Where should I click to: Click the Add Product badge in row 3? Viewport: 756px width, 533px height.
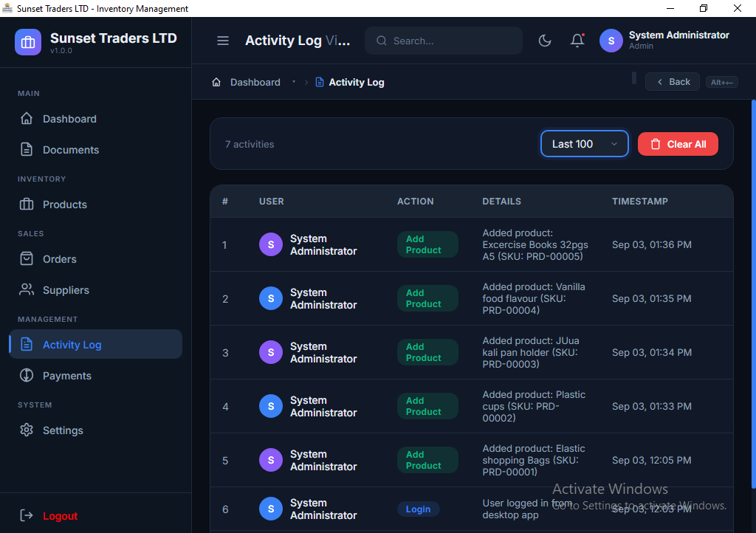[427, 352]
